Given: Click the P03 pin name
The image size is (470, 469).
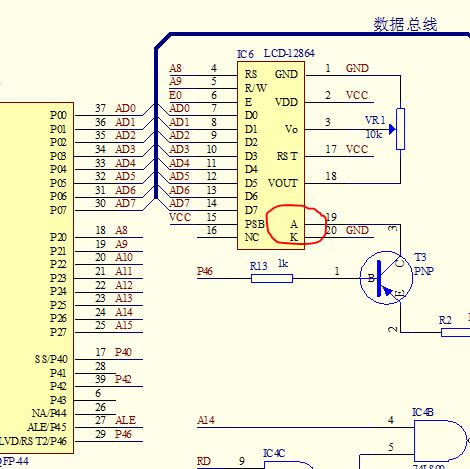Looking at the screenshot, I should [58, 156].
